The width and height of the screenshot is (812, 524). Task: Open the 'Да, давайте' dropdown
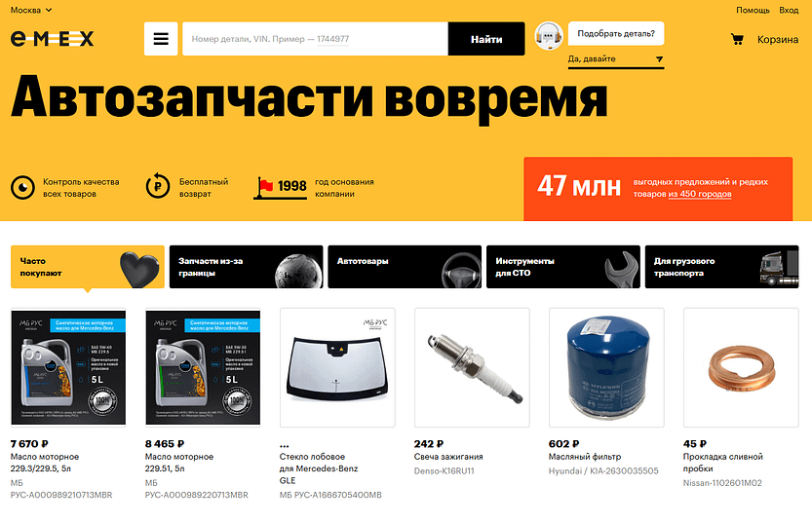tap(616, 59)
